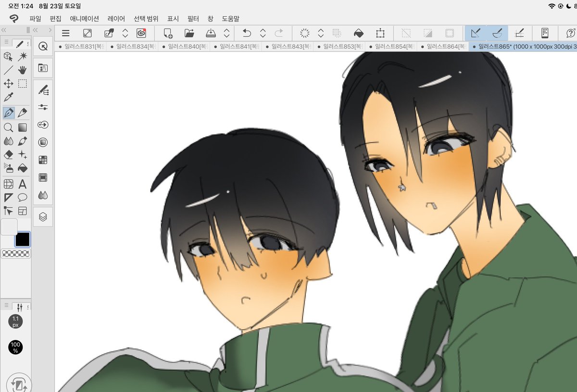
Task: Activate Scale/Rotate transform in command bar
Action: pos(380,33)
